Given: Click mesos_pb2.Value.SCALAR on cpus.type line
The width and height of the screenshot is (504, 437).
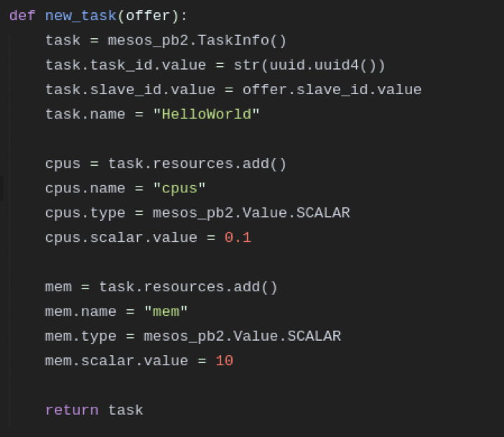Looking at the screenshot, I should pos(251,213).
